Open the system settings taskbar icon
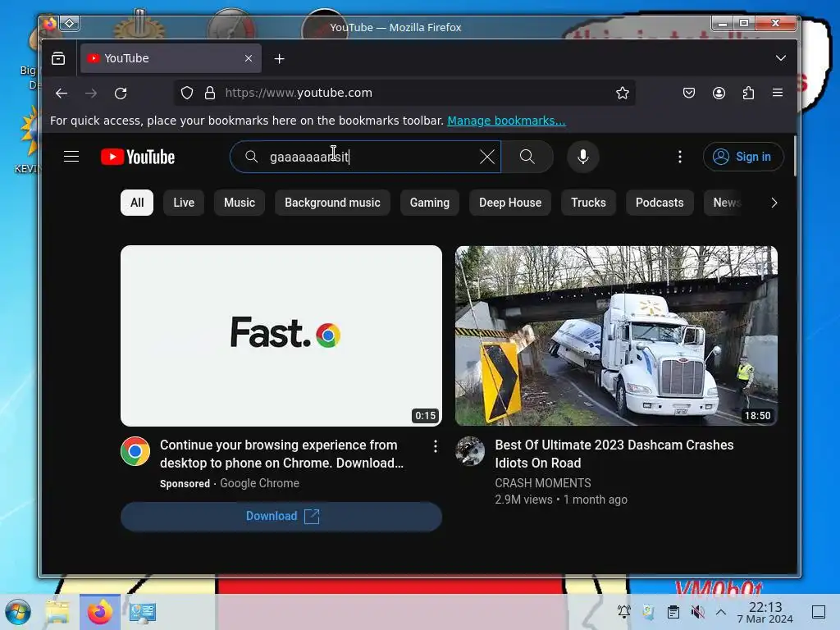 (x=143, y=612)
